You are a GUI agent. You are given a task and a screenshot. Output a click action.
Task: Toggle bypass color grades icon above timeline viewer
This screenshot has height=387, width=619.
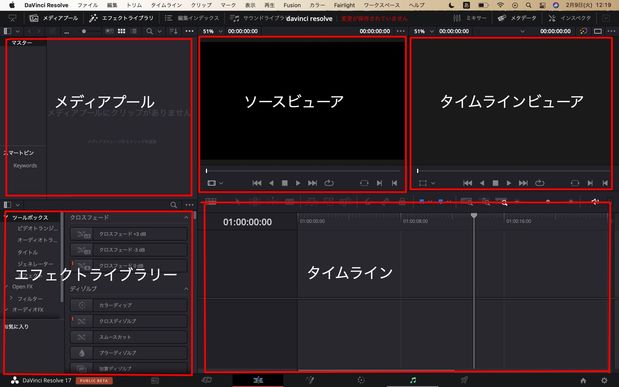coord(583,31)
